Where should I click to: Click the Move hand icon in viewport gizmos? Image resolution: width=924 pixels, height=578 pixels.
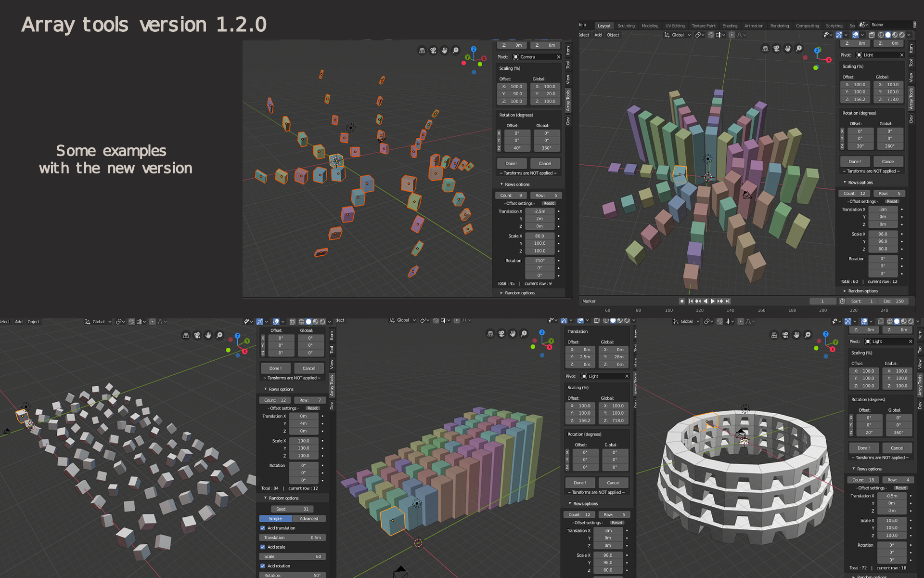(x=445, y=51)
